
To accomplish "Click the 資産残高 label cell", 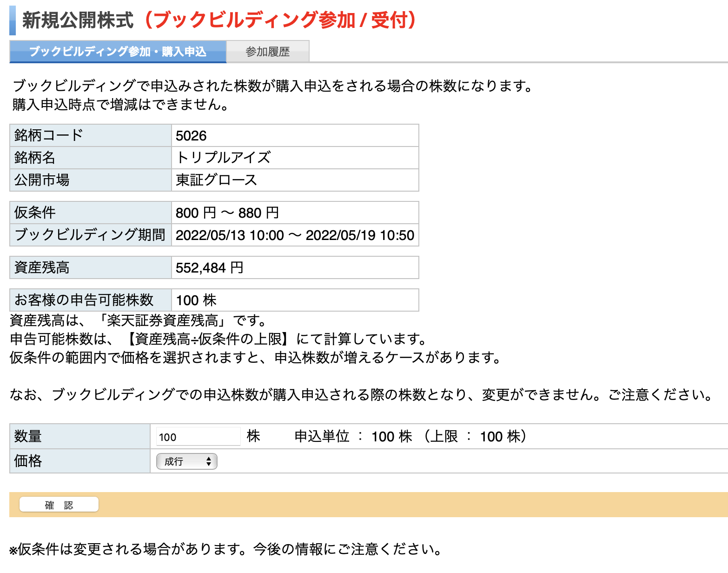I will coord(91,267).
